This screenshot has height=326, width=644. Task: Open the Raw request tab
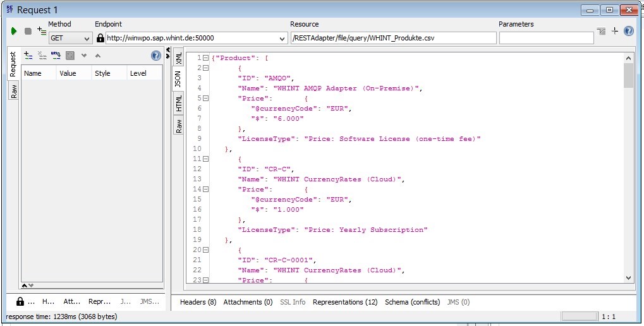click(x=13, y=92)
